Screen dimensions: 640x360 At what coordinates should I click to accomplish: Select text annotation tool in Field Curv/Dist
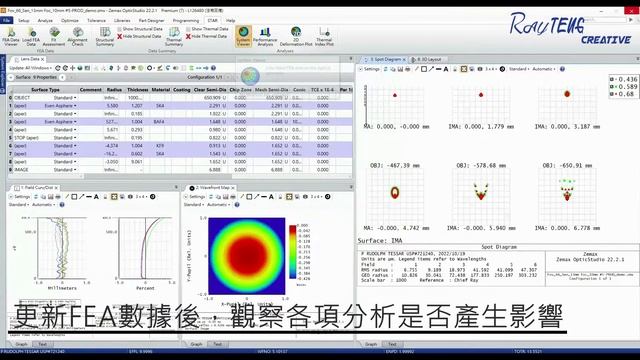96,197
